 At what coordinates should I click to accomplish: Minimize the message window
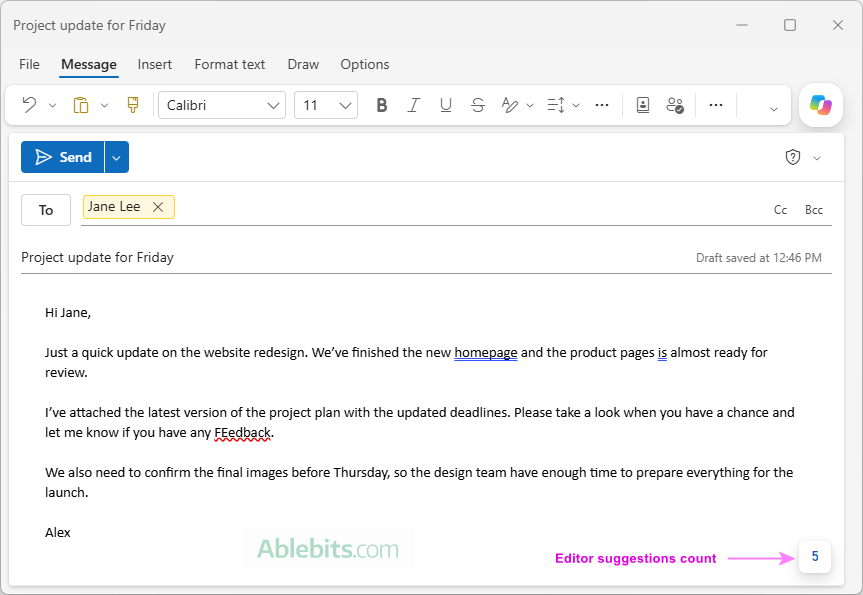coord(742,25)
